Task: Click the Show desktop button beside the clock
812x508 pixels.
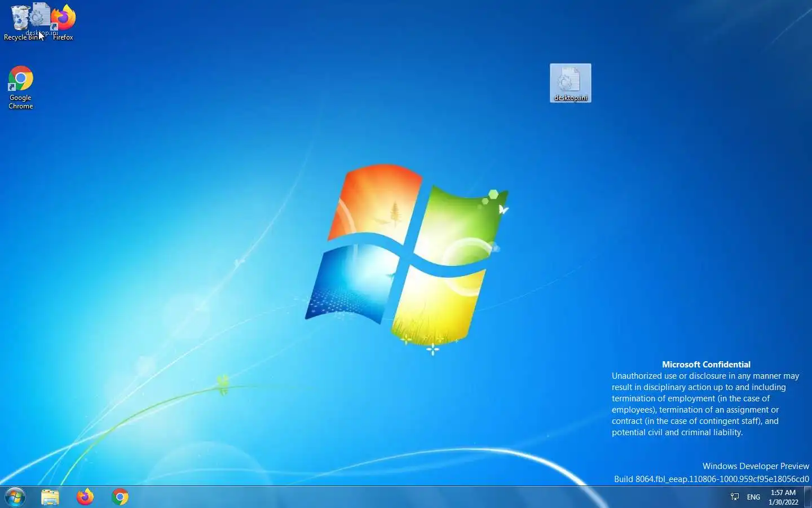Action: tap(807, 497)
